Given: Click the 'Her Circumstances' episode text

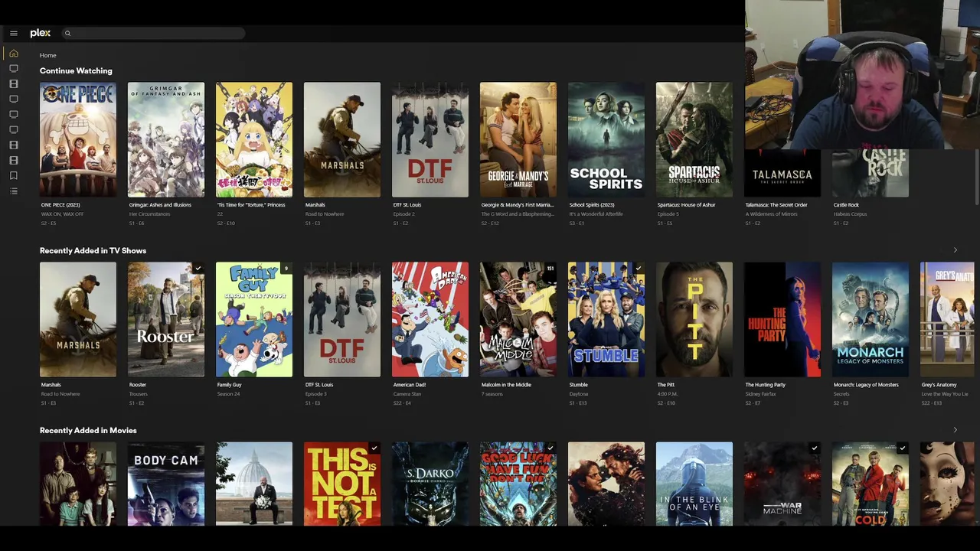Looking at the screenshot, I should [x=149, y=214].
